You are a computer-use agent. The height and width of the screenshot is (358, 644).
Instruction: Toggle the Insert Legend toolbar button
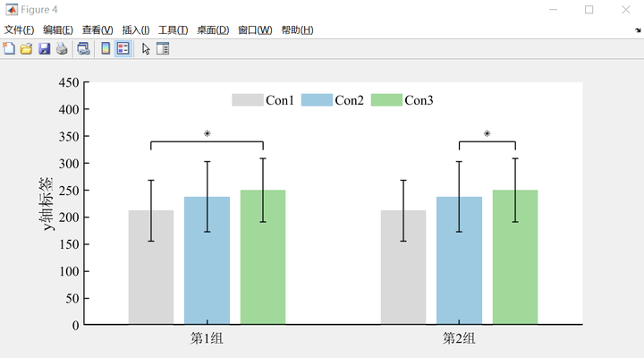(x=123, y=48)
